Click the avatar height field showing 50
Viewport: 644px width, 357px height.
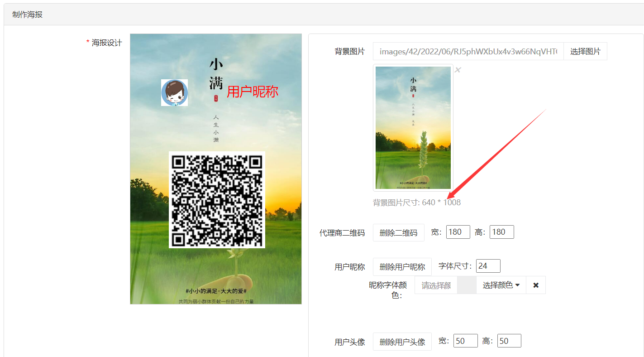[x=509, y=341]
